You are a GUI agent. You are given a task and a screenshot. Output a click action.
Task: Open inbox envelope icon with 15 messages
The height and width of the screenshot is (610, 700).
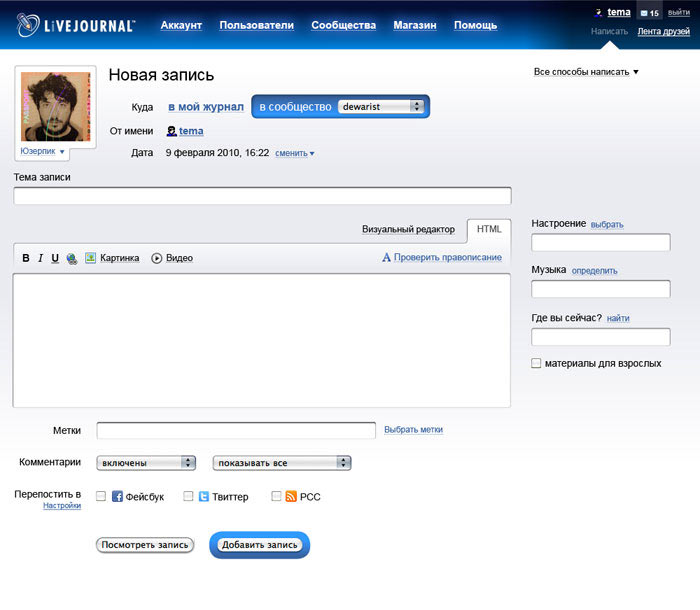[649, 13]
